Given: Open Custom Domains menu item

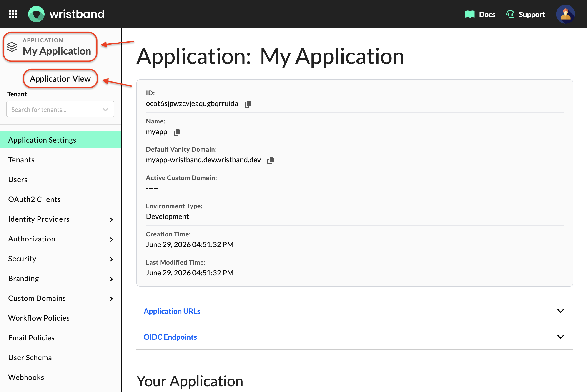Looking at the screenshot, I should tap(37, 298).
